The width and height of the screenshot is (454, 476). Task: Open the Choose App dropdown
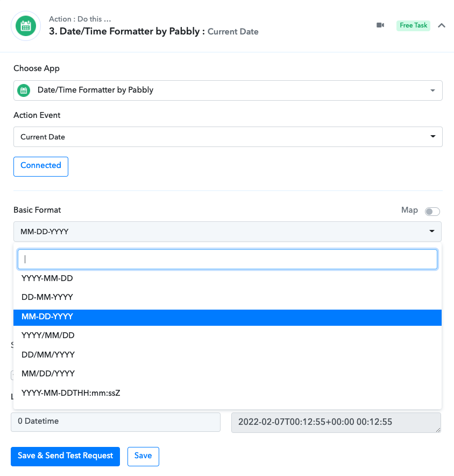(228, 90)
